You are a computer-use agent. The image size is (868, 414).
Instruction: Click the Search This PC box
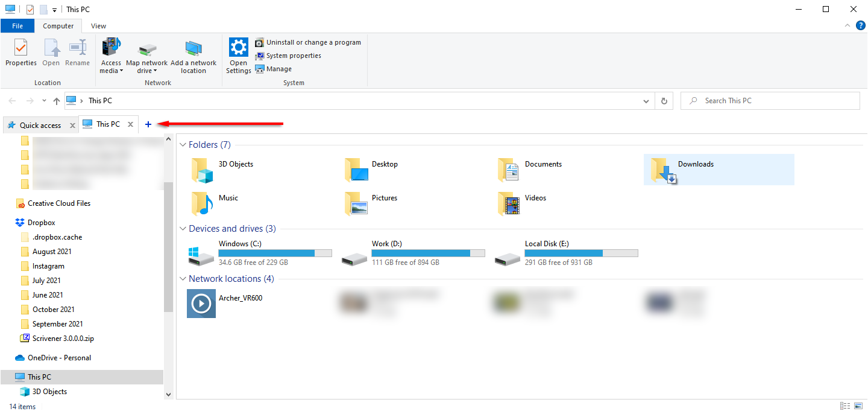click(770, 101)
